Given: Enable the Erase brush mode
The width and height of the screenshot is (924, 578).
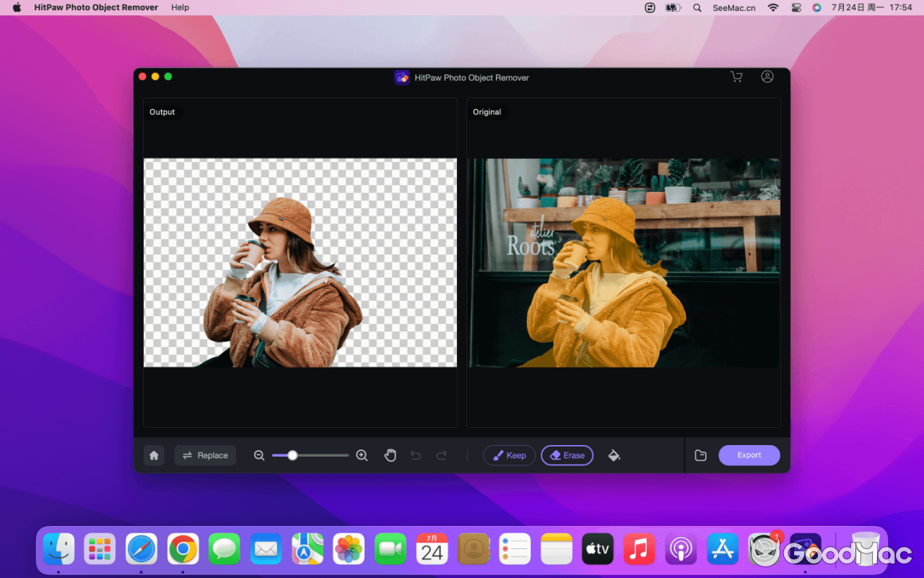Looking at the screenshot, I should coord(567,455).
